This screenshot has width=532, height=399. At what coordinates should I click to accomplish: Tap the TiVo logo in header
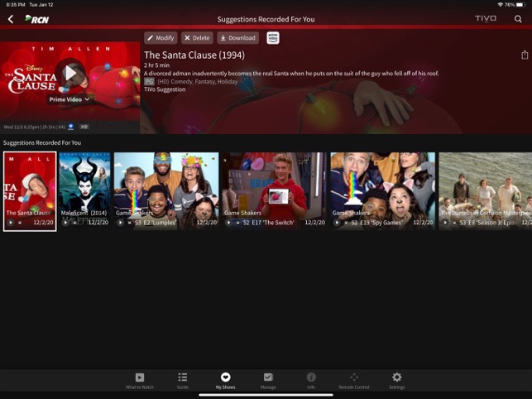point(486,18)
